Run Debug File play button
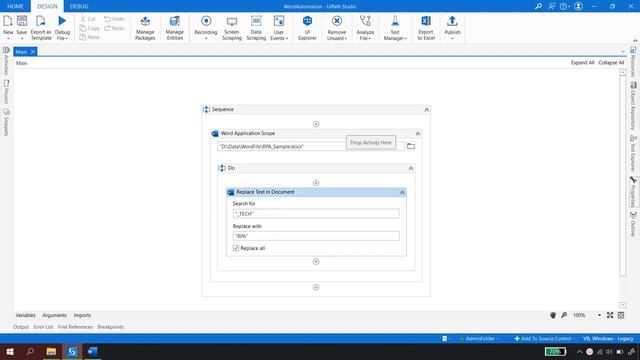Viewport: 640px width, 360px height. pos(62,21)
